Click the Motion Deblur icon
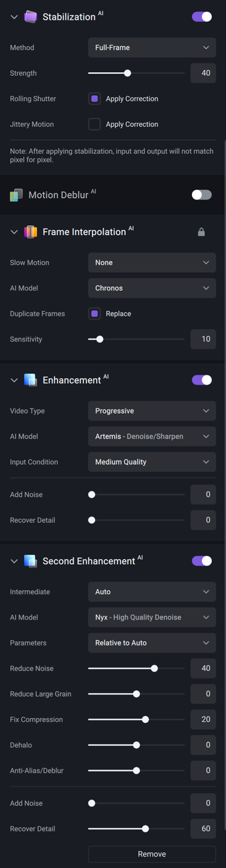Image resolution: width=226 pixels, height=868 pixels. (x=16, y=195)
